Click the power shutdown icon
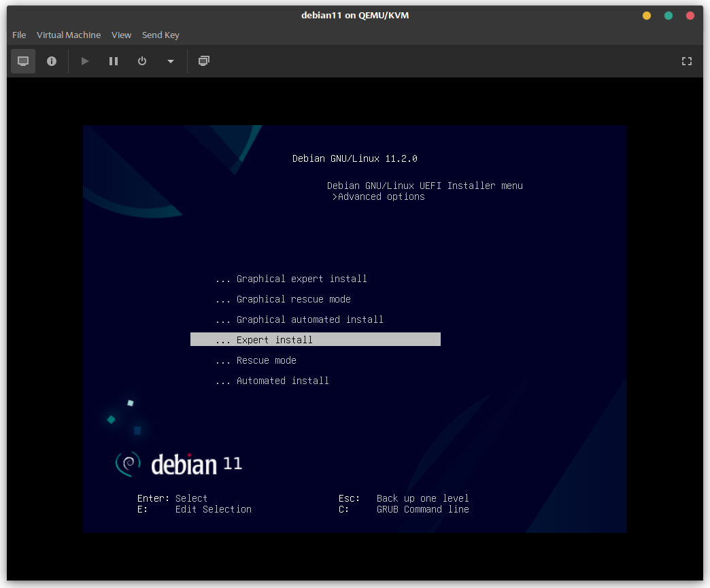Screen dimensions: 710x588 142,61
